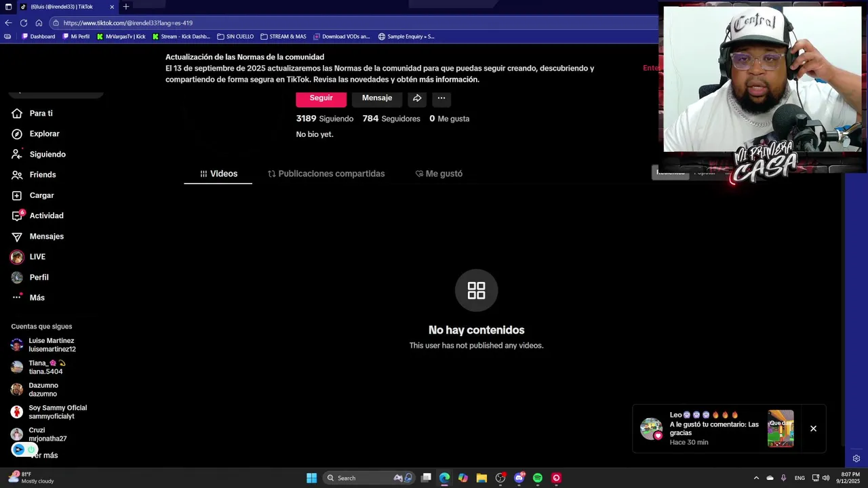Image resolution: width=868 pixels, height=488 pixels.
Task: Open the SIN CUELLO bookmarks folder
Action: (235, 37)
